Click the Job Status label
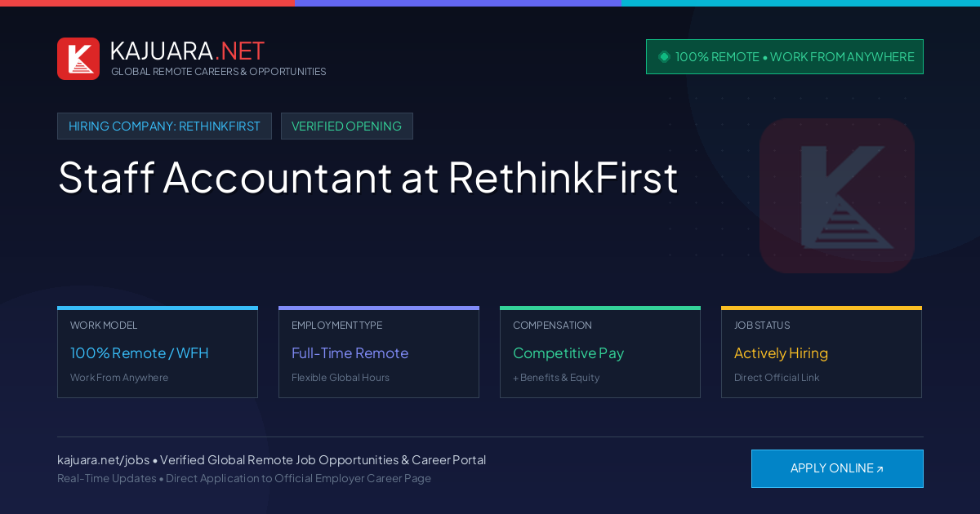 click(762, 326)
